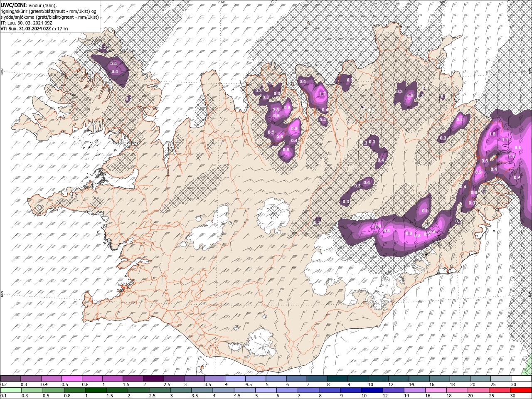Click the bottom-row blue swatch between 8 and 9
Viewport: 532px width, 399px height.
click(x=330, y=390)
